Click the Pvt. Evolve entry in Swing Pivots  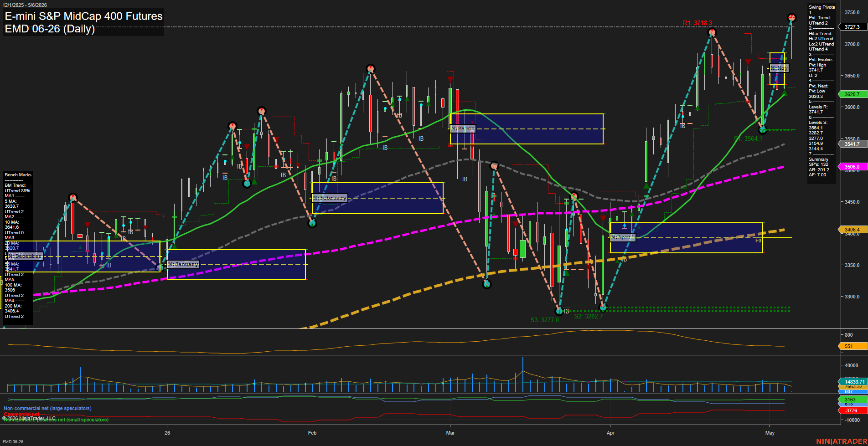click(821, 60)
